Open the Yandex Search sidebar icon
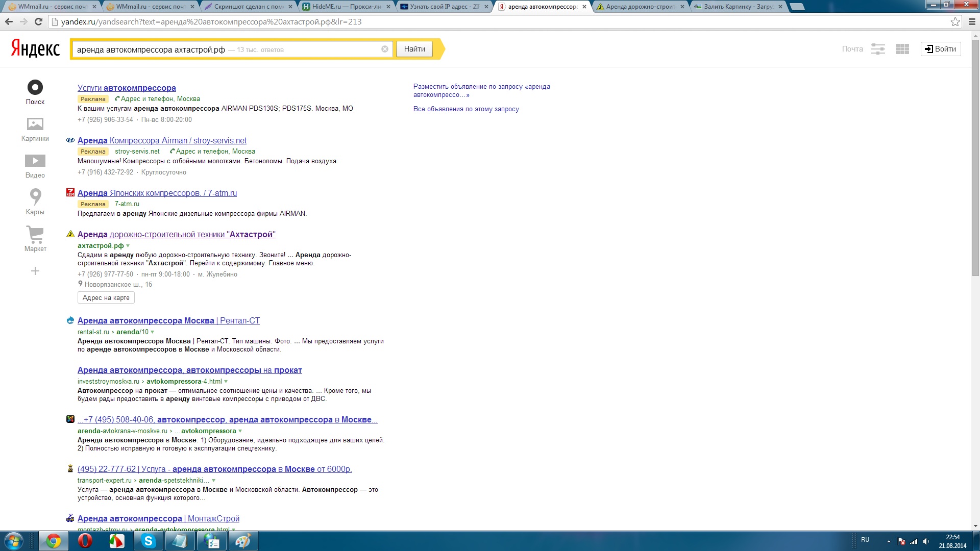 point(35,87)
